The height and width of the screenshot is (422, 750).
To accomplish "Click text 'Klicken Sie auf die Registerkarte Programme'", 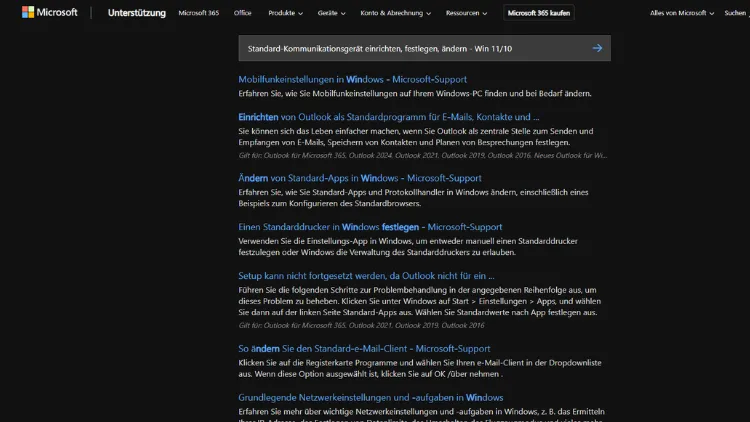I will pos(420,368).
